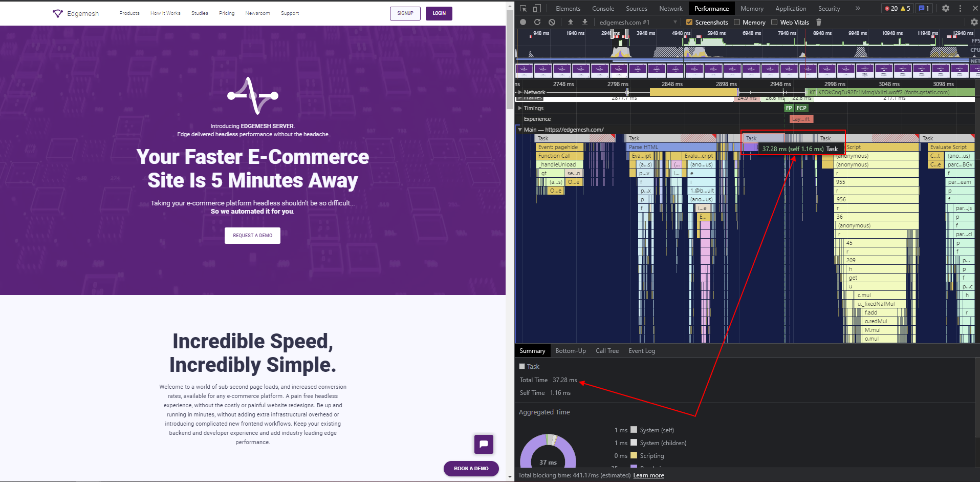
Task: Select the Event: pagehide flame block
Action: (559, 147)
